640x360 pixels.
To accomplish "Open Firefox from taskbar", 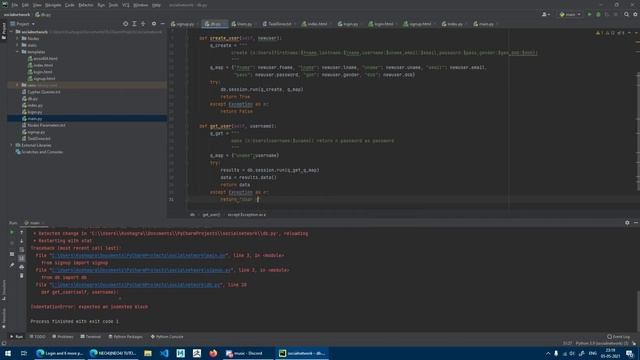I will tap(213, 353).
